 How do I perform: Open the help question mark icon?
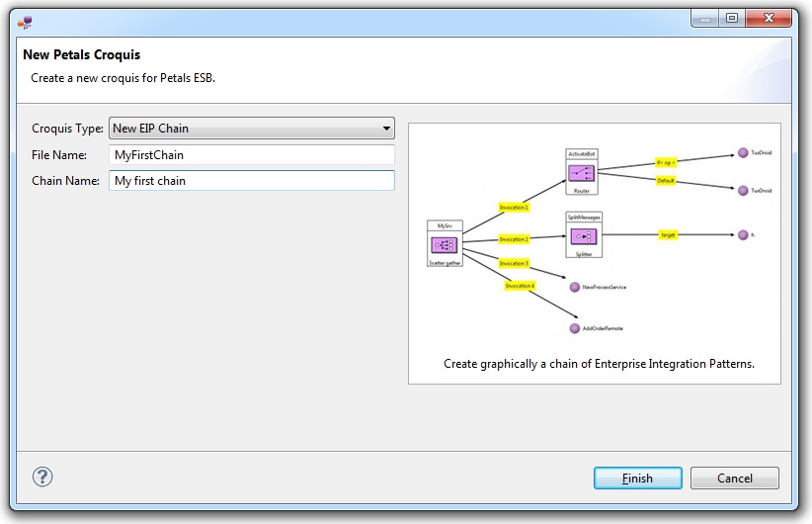pos(42,477)
